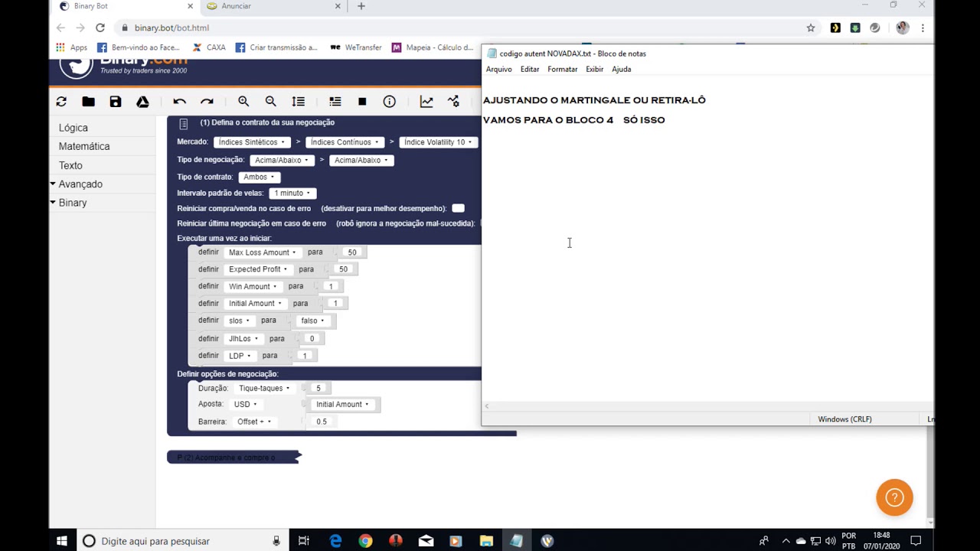Viewport: 980px width, 551px height.
Task: Zoom in with the magnifier plus icon
Action: pos(243,102)
